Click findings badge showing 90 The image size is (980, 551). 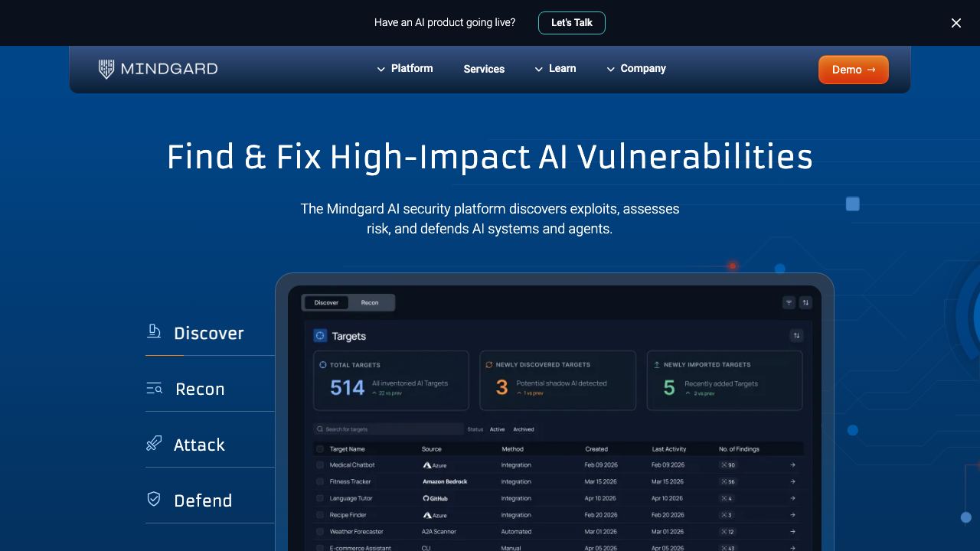727,465
